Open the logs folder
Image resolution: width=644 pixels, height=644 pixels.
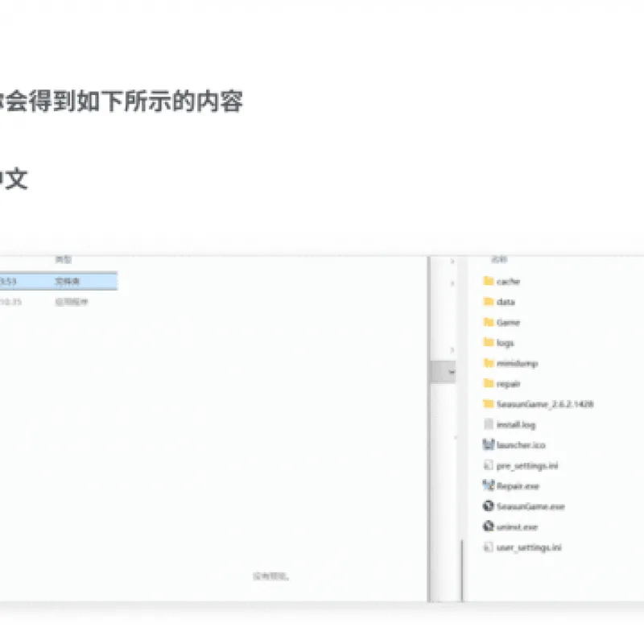pos(498,343)
